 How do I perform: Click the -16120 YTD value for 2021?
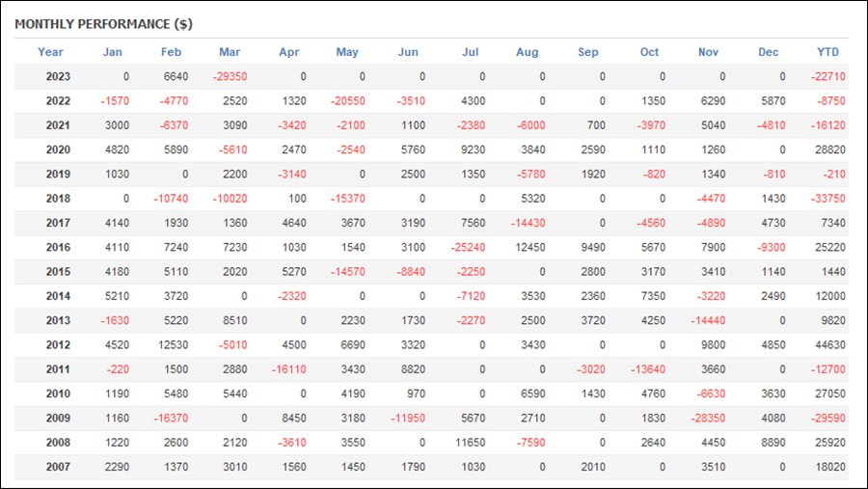[828, 125]
